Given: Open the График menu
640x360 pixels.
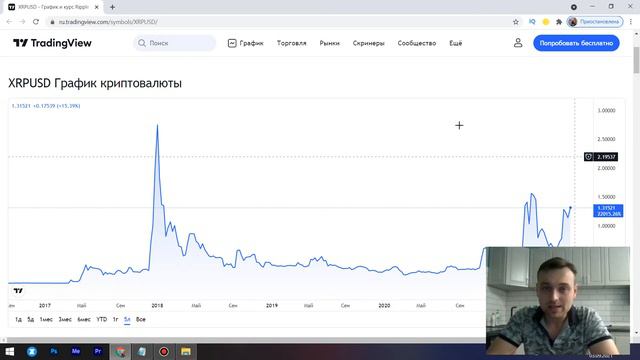Looking at the screenshot, I should point(246,43).
